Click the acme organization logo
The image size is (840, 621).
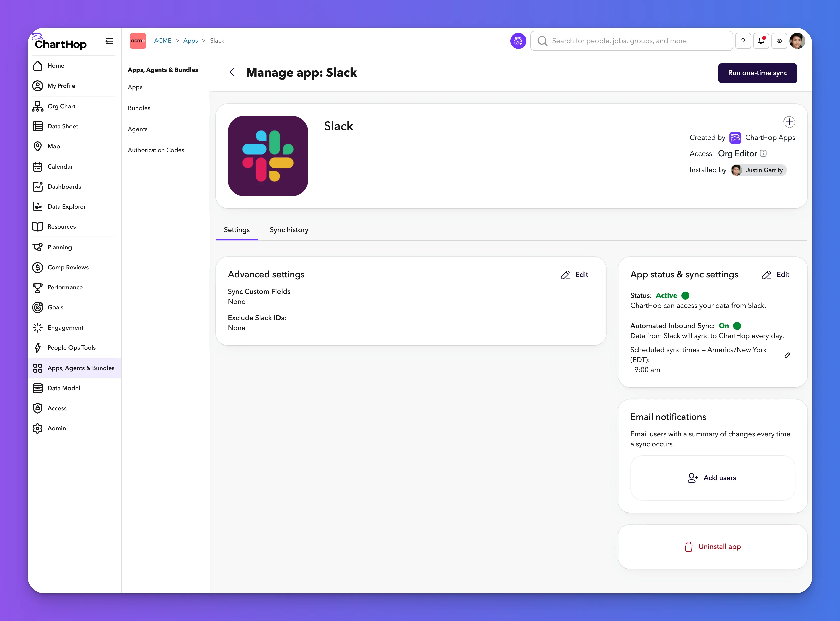[138, 41]
